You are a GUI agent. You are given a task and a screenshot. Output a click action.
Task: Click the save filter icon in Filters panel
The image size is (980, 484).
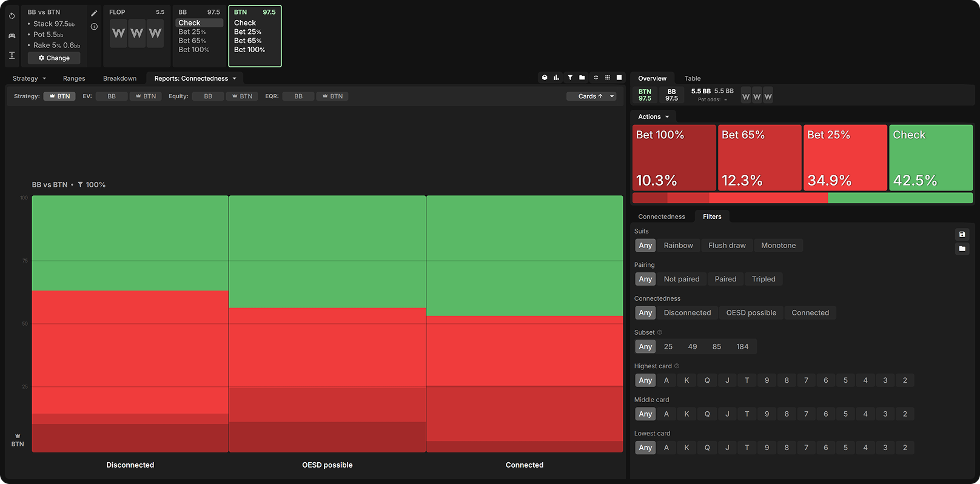point(962,234)
